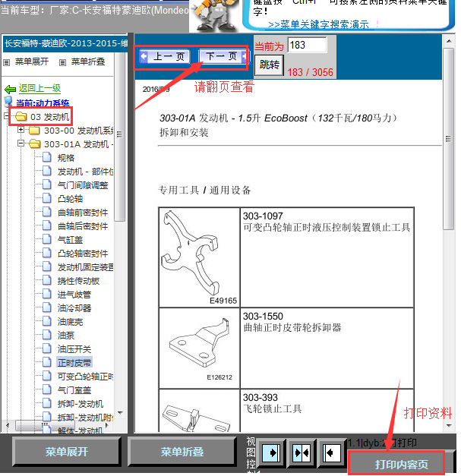
Task: Click the 303-00 发动机系统 folder icon
Action: click(x=34, y=131)
